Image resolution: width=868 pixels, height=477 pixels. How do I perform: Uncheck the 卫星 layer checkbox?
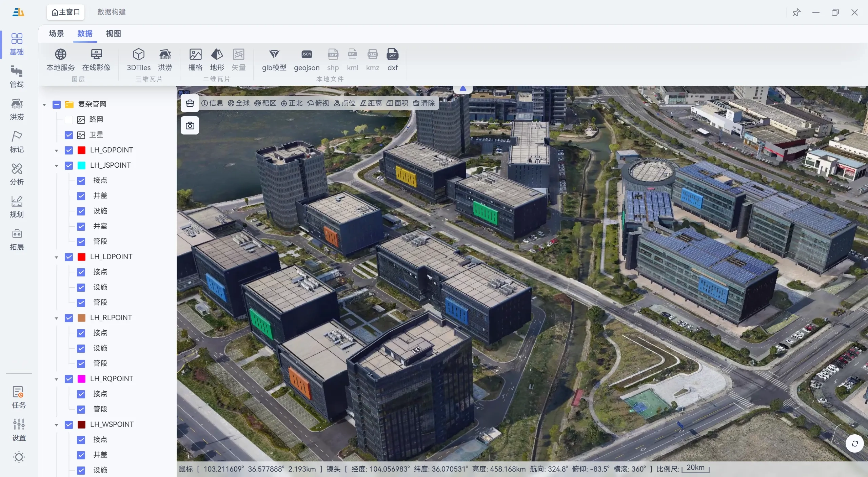[x=69, y=135]
